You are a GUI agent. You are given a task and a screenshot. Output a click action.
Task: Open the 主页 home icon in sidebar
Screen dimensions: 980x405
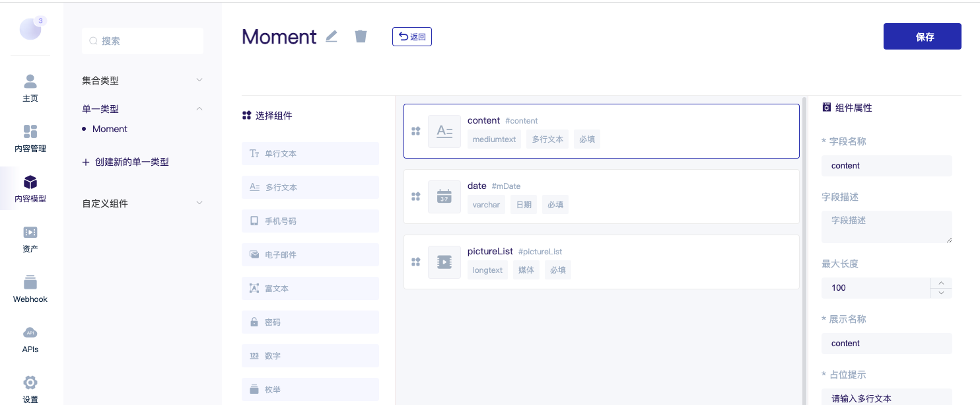coord(30,81)
